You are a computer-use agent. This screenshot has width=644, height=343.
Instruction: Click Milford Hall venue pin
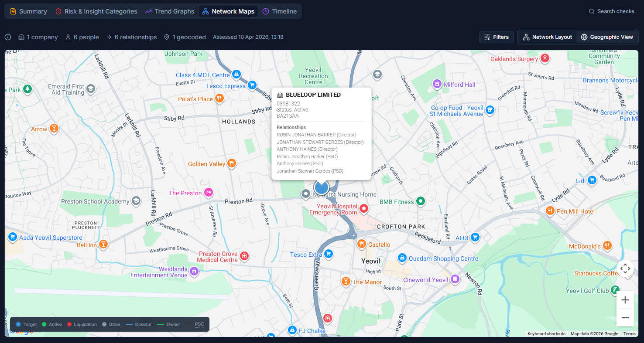[437, 84]
